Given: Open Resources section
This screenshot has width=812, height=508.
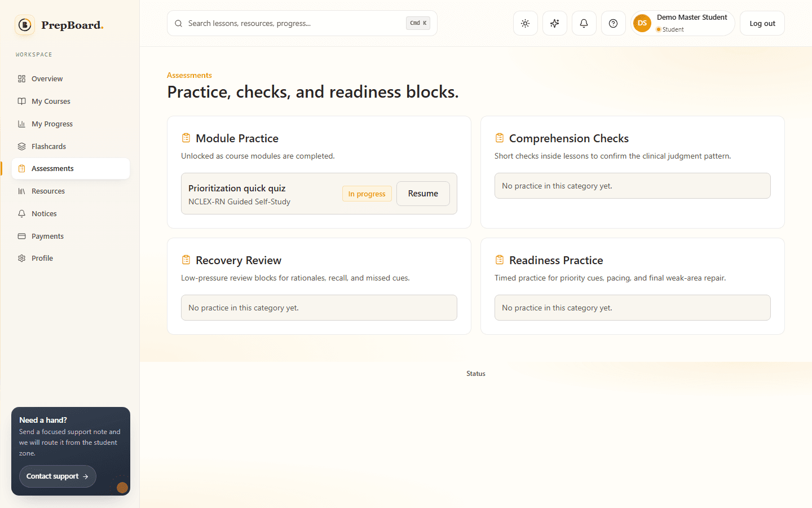Looking at the screenshot, I should coord(70,191).
